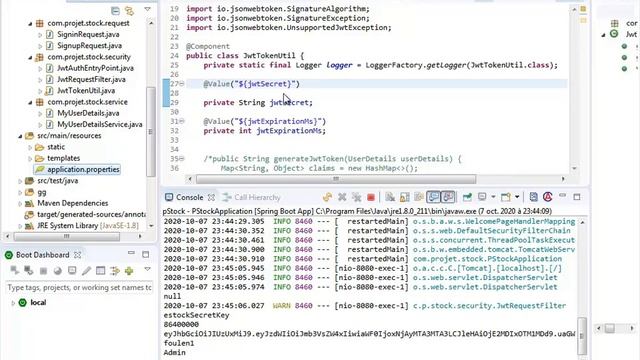
Task: Click Remove All Terminated Launches icon
Action: pyautogui.click(x=356, y=198)
